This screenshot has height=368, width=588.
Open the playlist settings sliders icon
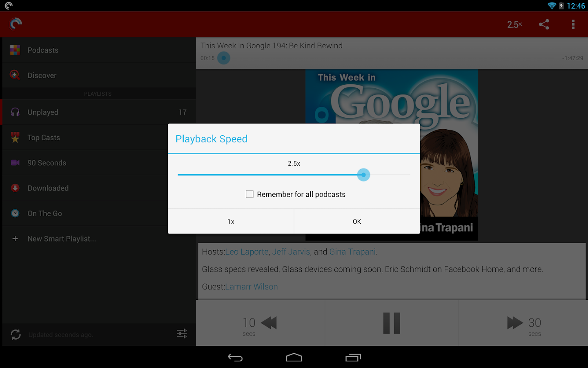pos(182,334)
